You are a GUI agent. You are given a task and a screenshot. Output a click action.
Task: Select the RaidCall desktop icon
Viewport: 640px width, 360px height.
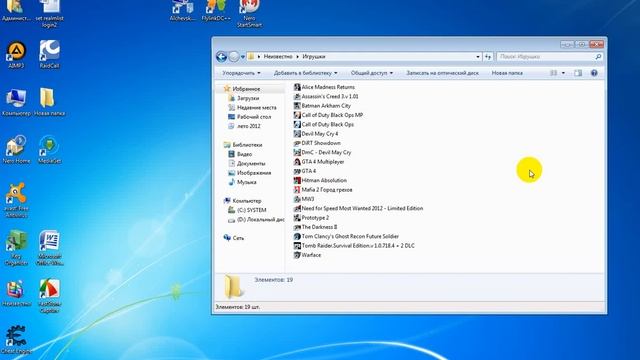point(49,55)
